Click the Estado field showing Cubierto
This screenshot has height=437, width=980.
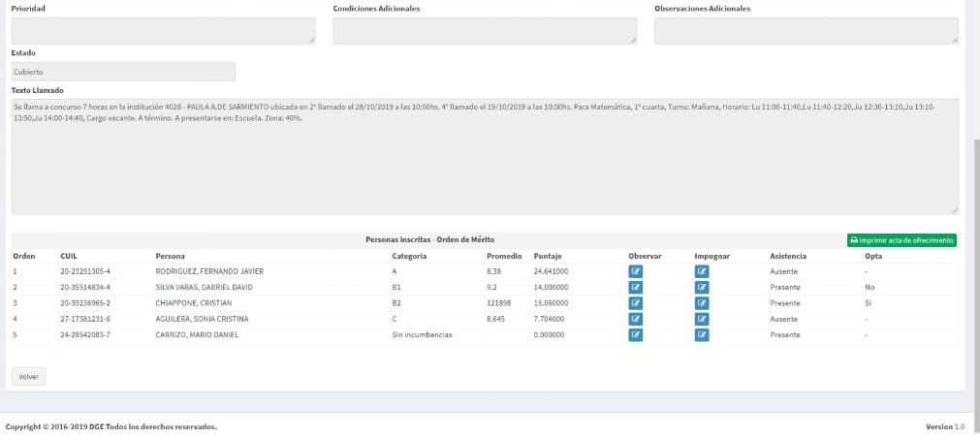(123, 72)
